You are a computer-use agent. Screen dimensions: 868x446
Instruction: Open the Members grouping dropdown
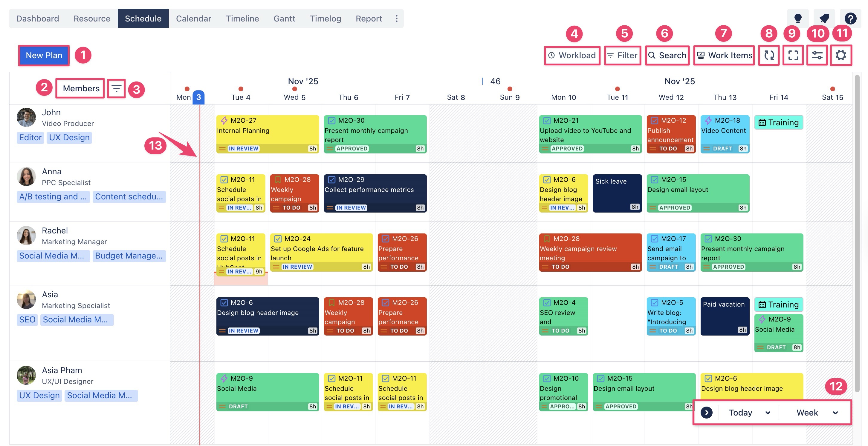81,89
